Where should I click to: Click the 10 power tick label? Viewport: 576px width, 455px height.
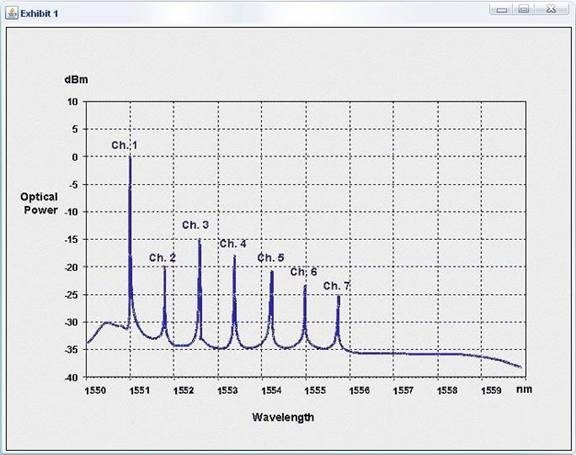pos(73,101)
